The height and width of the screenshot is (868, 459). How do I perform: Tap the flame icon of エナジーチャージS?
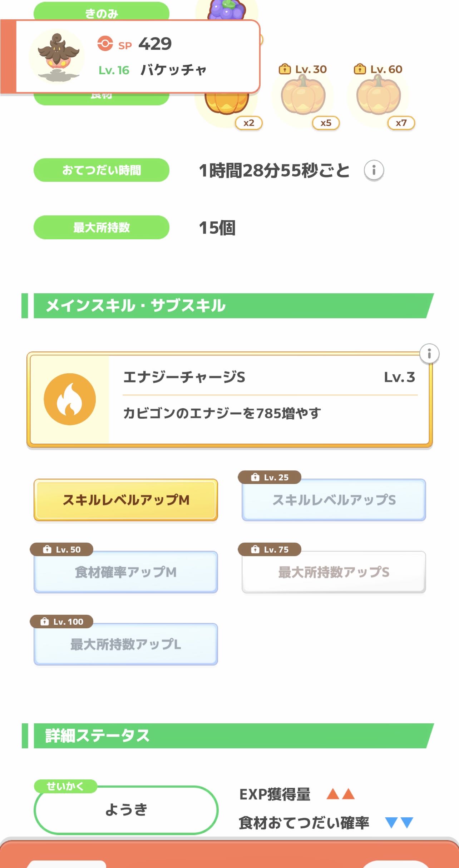coord(70,399)
